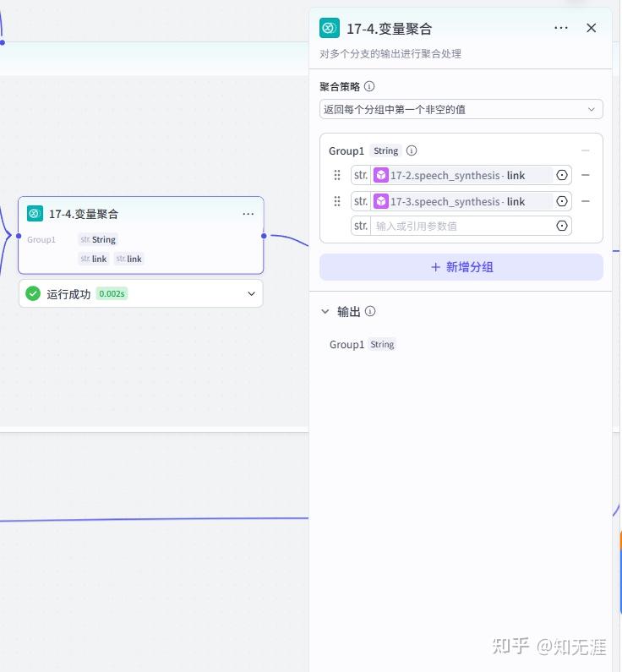Click the minus icon on Group1 header
The image size is (622, 672).
(x=586, y=150)
